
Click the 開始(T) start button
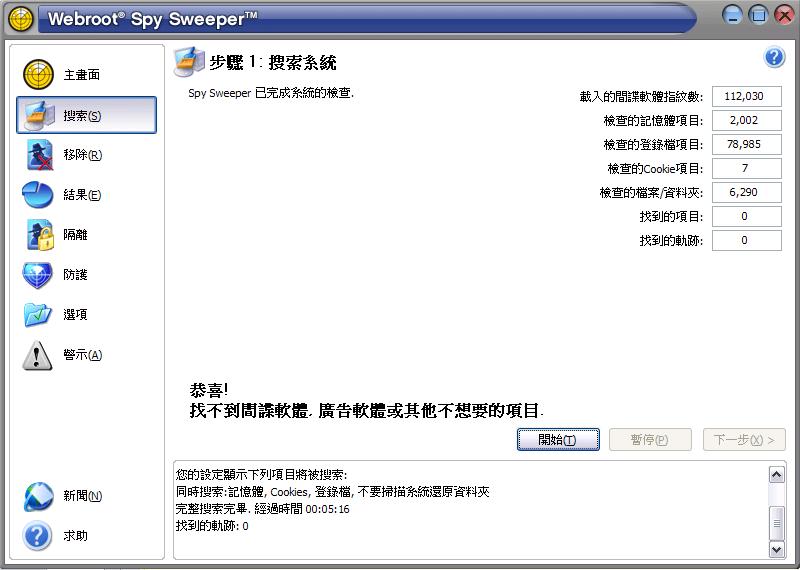point(558,439)
